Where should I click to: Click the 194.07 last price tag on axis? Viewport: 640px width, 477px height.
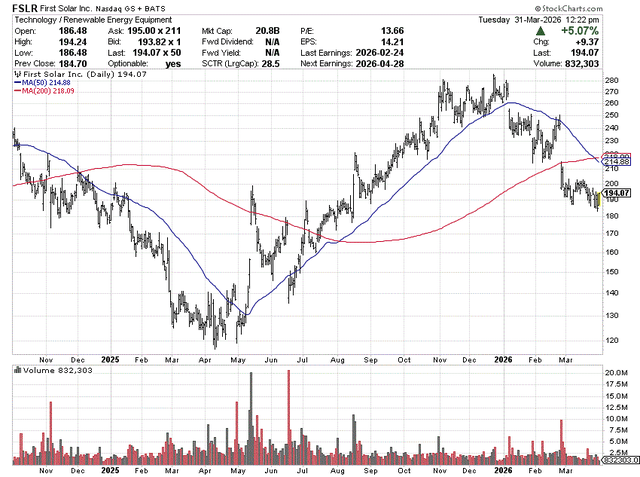616,193
